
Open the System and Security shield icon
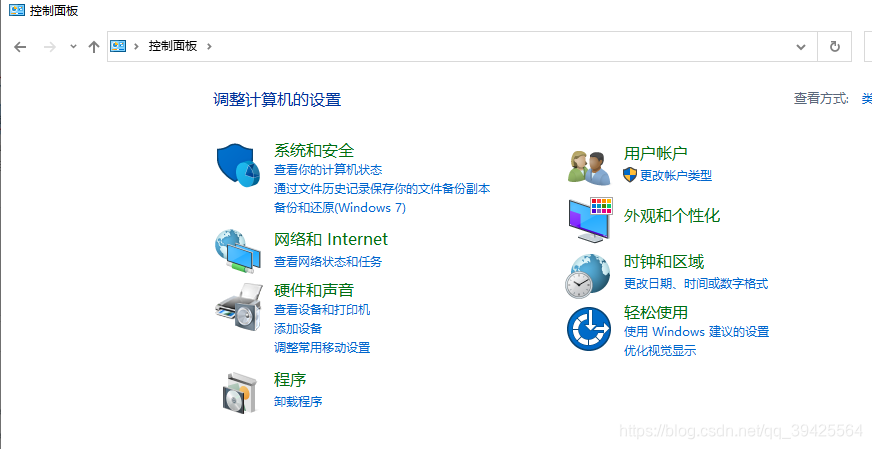[x=239, y=165]
